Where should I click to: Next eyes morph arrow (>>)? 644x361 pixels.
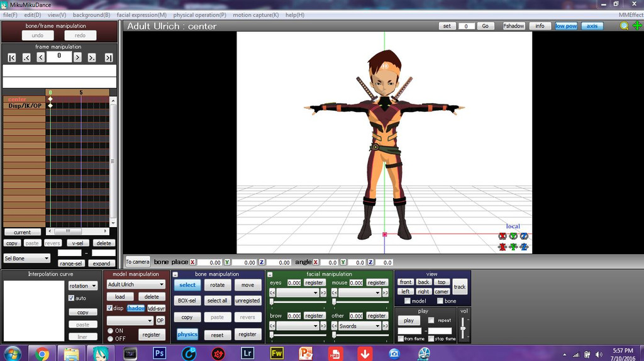tap(323, 293)
